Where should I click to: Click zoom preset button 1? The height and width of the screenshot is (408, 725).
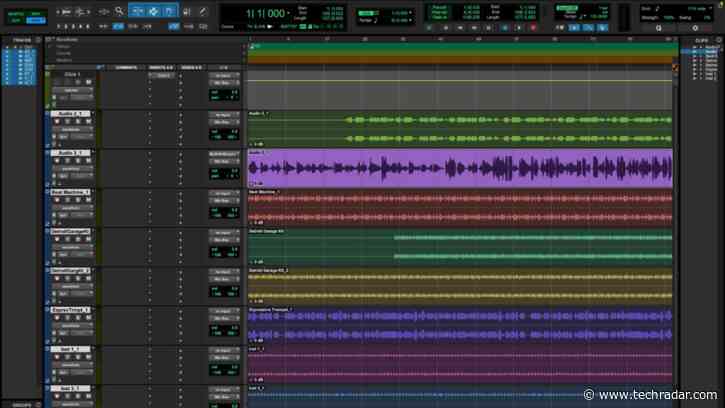coord(59,26)
